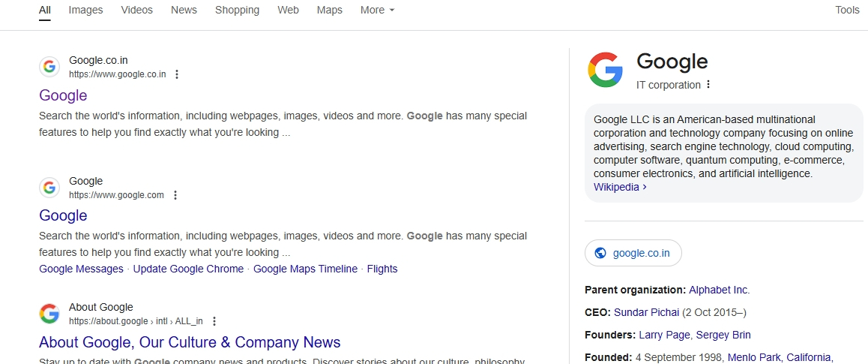The width and height of the screenshot is (868, 364).
Task: Click the Google.co.in site name
Action: pyautogui.click(x=98, y=60)
